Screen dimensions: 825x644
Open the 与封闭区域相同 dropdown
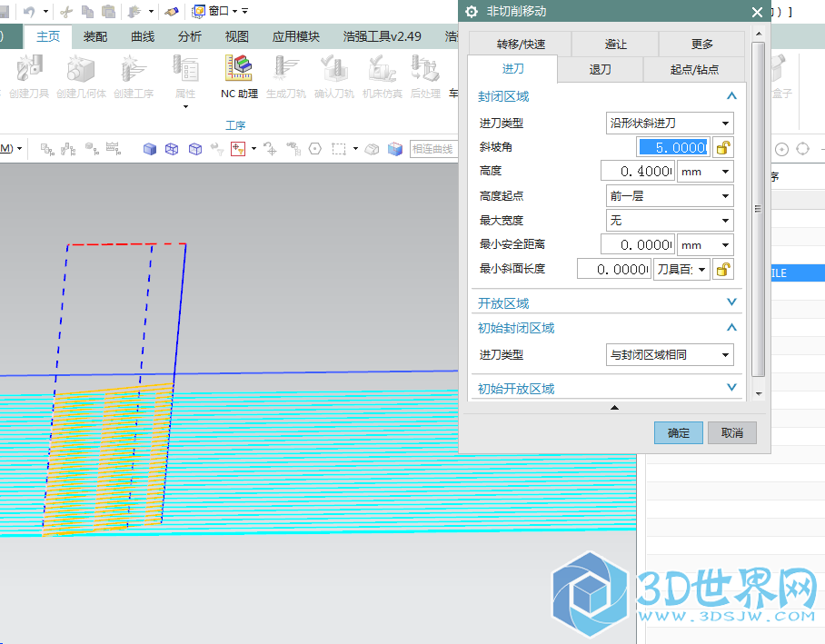click(x=670, y=354)
